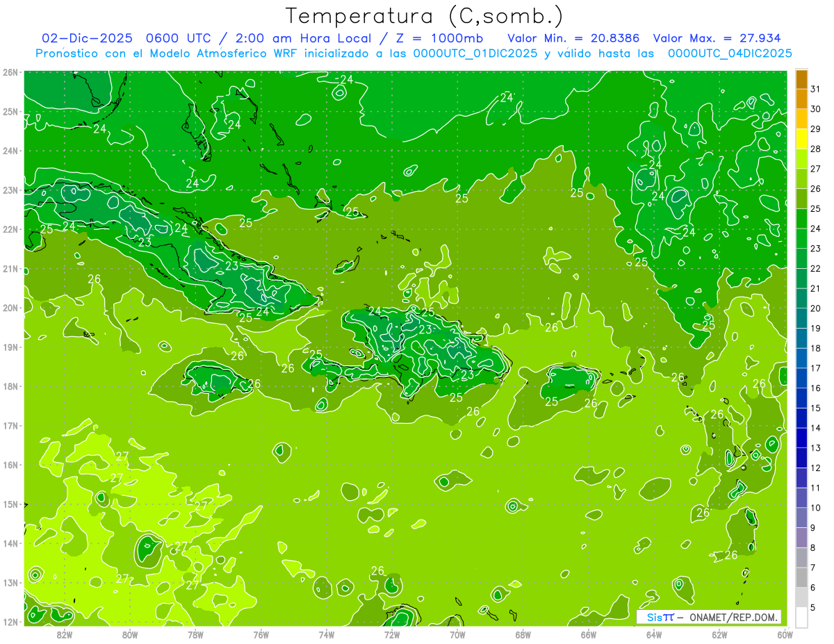834x644 pixels.
Task: Click the legend scale number 20
Action: (815, 308)
